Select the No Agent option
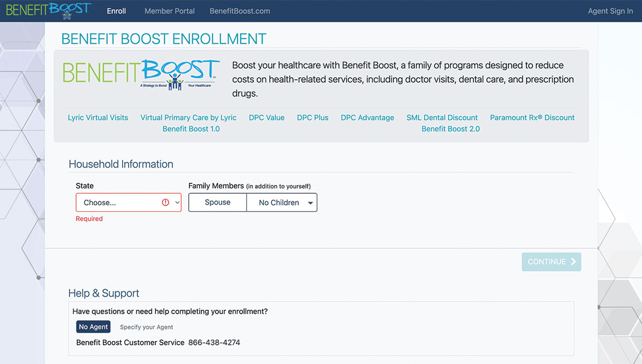The width and height of the screenshot is (642, 364). pos(93,326)
